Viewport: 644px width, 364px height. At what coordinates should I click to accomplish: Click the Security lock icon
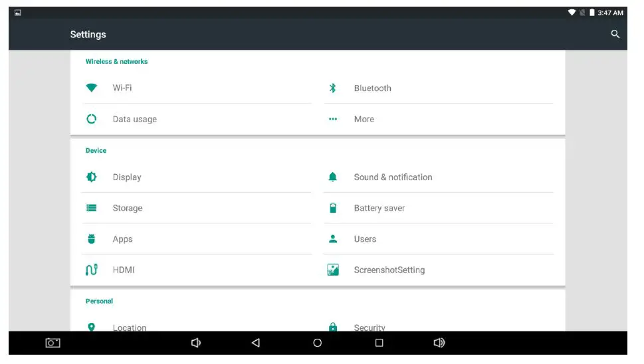click(333, 327)
